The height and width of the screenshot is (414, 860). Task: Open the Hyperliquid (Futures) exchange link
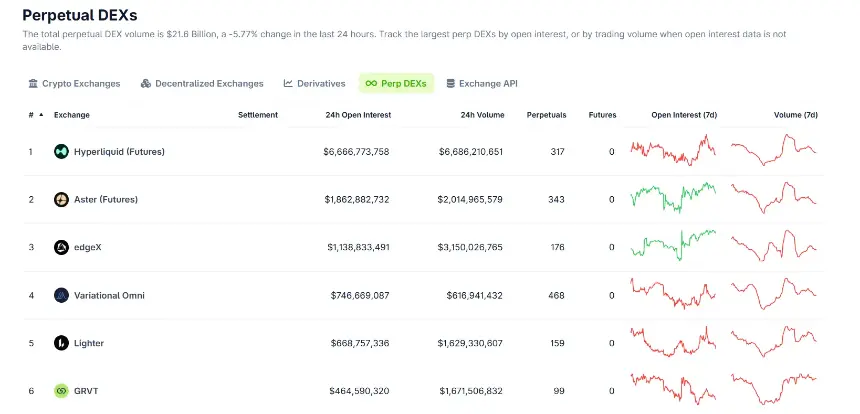(119, 152)
